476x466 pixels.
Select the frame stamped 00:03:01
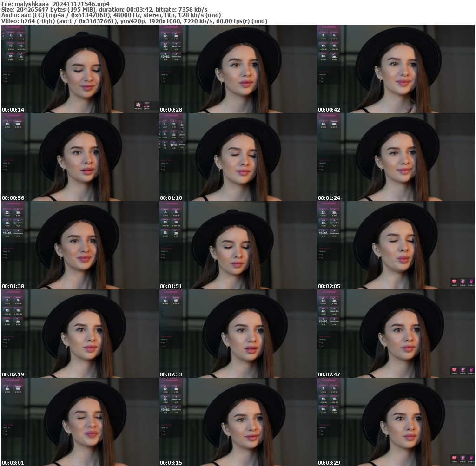tap(79, 422)
